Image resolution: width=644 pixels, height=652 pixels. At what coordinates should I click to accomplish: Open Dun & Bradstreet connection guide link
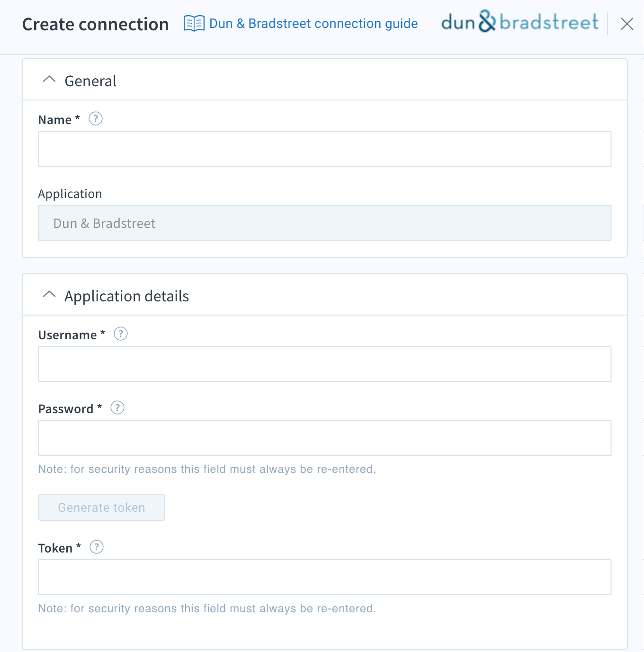click(313, 23)
